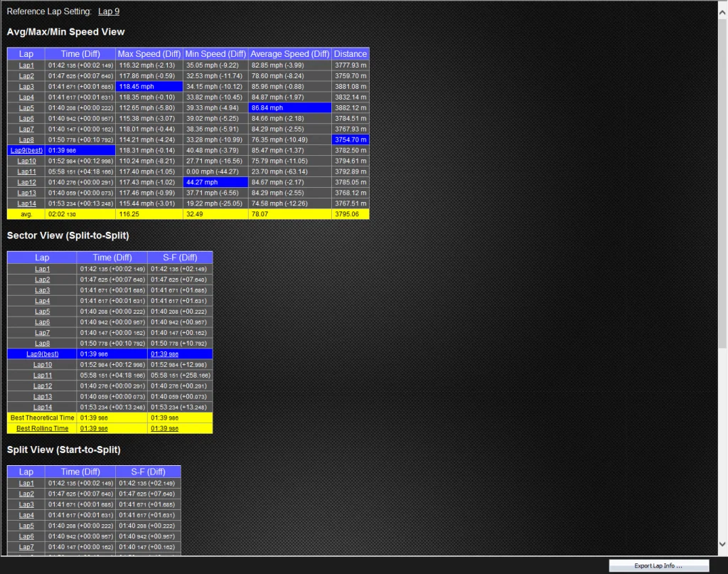
Task: Click the 01:39 S-F time link for Lap9
Action: pyautogui.click(x=164, y=354)
